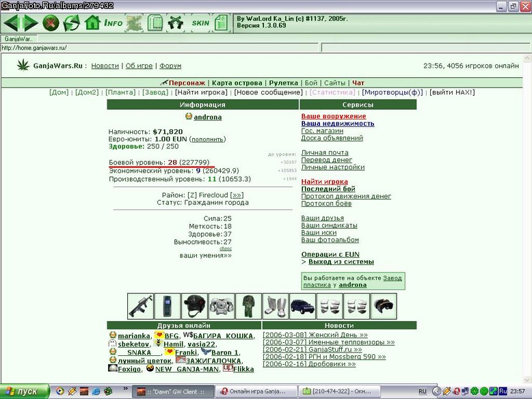Select the body armor equipment slot

coord(222,307)
